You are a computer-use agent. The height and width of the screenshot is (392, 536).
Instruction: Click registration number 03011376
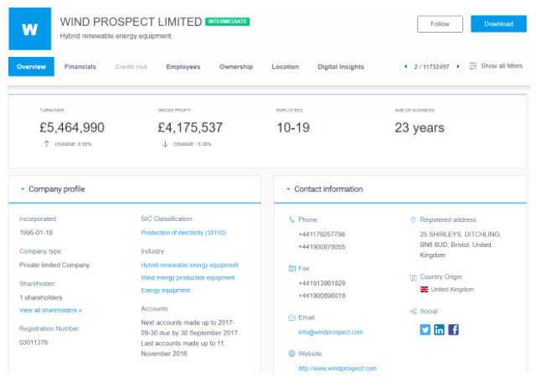(x=33, y=343)
